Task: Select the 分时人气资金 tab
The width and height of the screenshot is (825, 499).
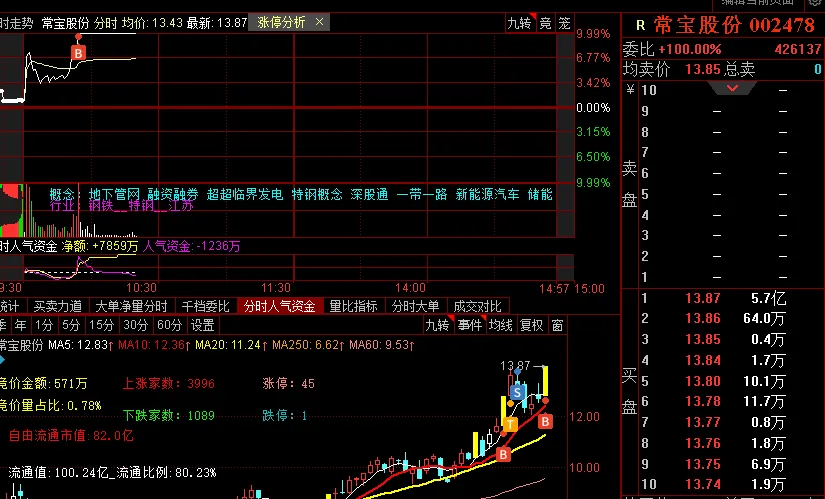Action: coord(279,306)
